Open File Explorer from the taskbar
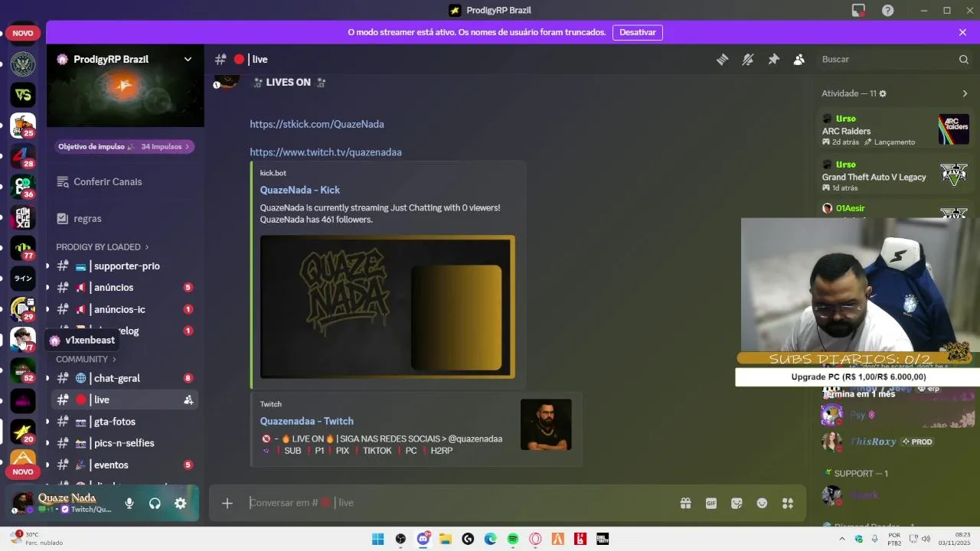The width and height of the screenshot is (980, 551). point(445,539)
